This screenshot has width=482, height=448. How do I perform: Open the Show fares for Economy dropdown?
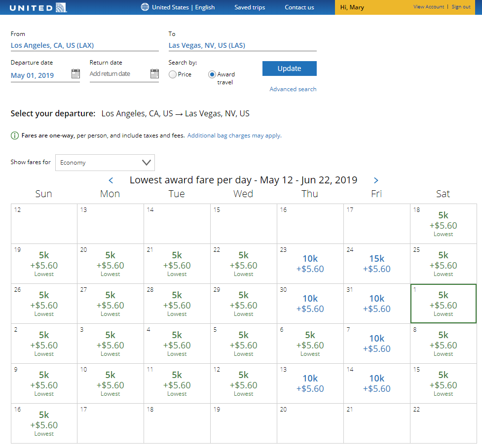click(105, 163)
